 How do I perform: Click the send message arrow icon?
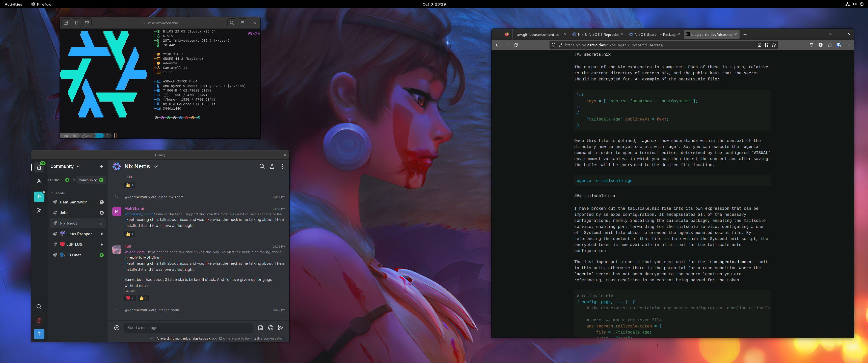pos(281,328)
